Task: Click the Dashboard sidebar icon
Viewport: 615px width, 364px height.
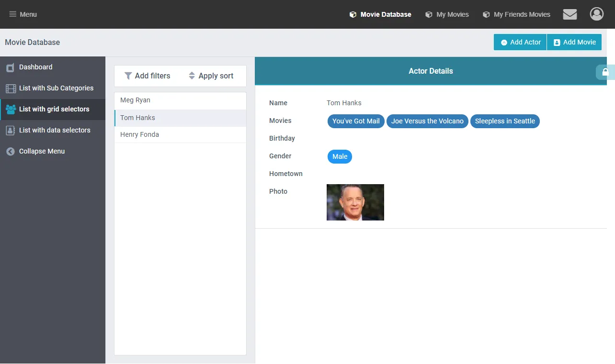Action: click(10, 67)
